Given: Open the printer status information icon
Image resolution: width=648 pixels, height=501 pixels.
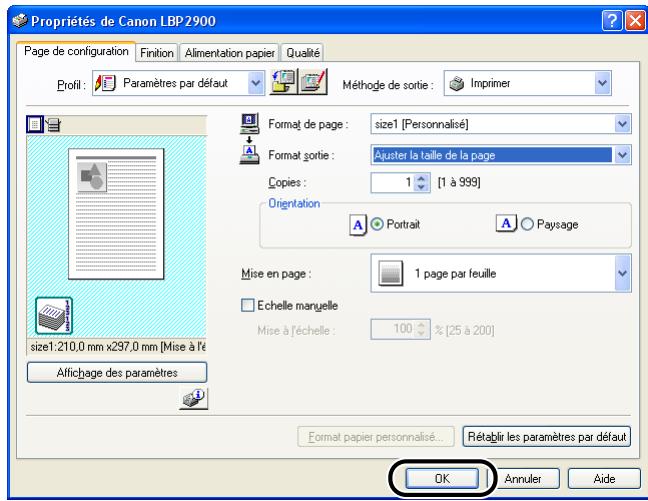Looking at the screenshot, I should tap(193, 398).
